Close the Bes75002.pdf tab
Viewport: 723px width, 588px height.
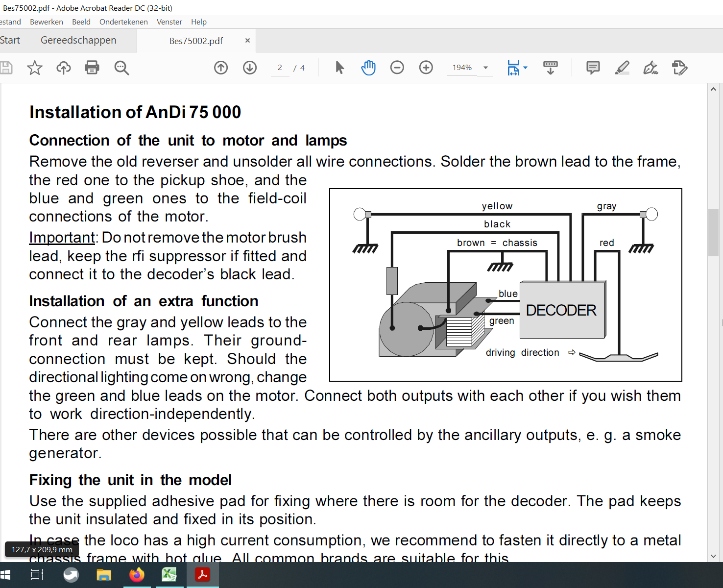[x=247, y=41]
